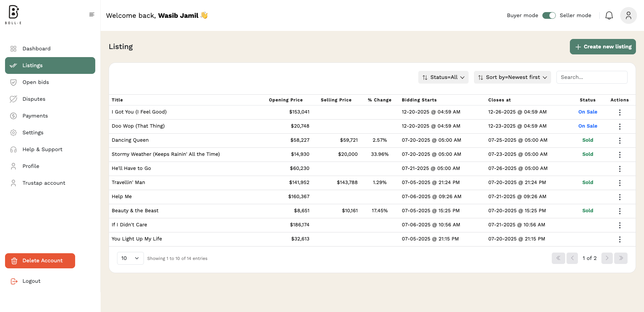Collapse sidebar with the hamburger icon

[92, 14]
